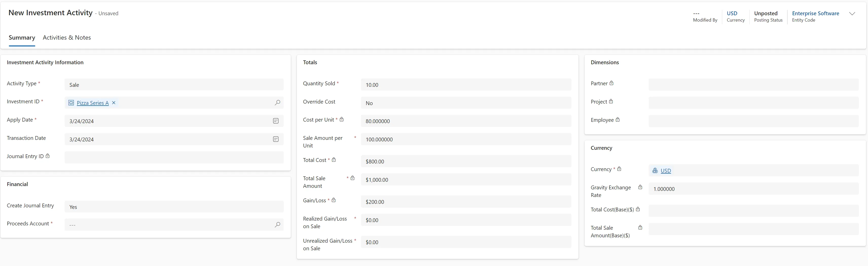868x266 pixels.
Task: Click the Investment ID lookup search icon
Action: point(277,103)
